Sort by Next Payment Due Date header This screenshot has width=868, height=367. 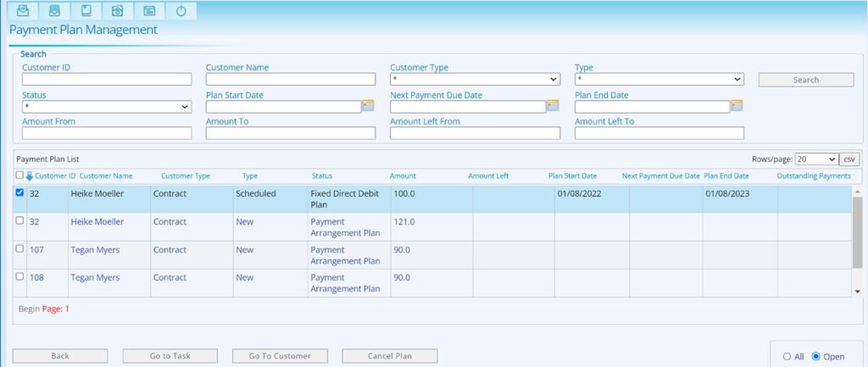point(661,176)
